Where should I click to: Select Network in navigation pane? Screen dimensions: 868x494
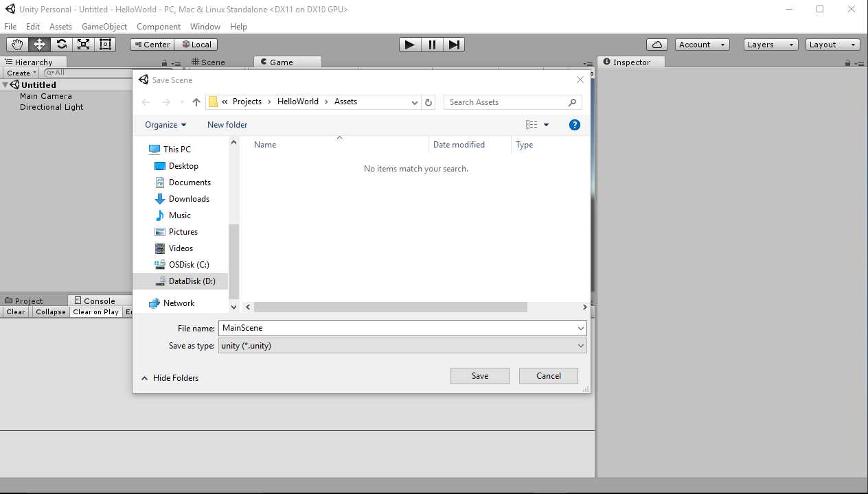[179, 303]
